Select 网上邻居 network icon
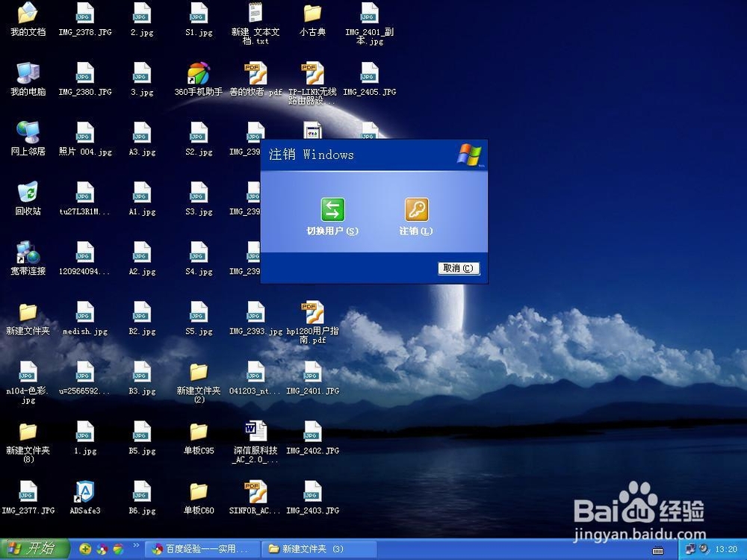The width and height of the screenshot is (747, 560). point(28,132)
